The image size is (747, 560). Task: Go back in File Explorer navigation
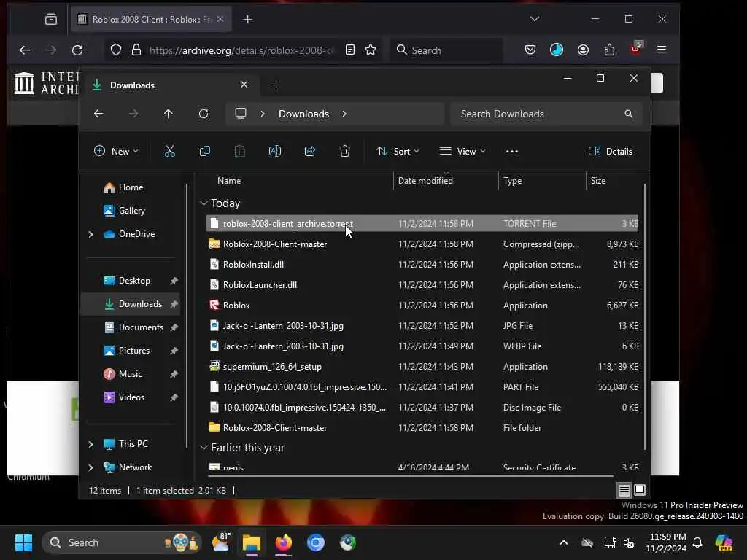(98, 114)
